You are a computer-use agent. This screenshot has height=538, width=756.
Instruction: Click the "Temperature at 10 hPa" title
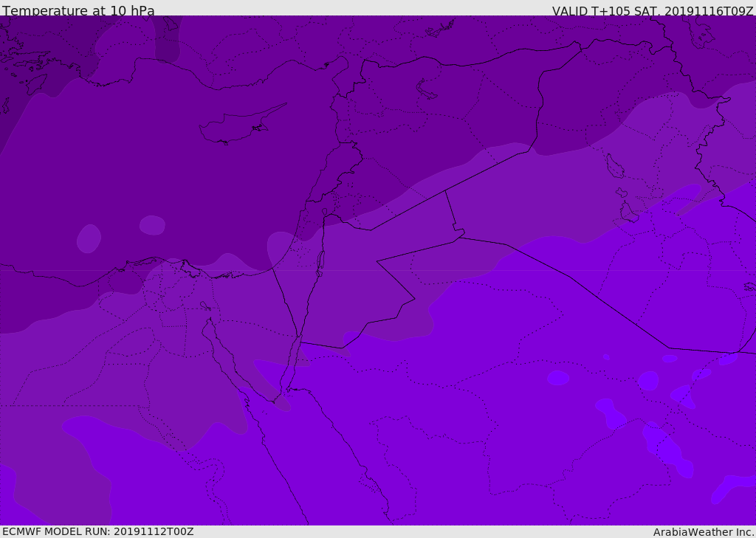point(78,10)
